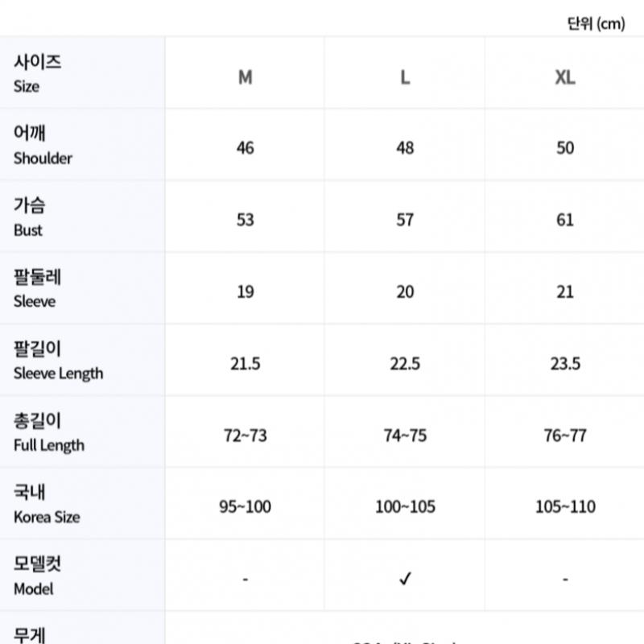Click the sleeve length value 22.5
The image size is (644, 644).
click(405, 364)
